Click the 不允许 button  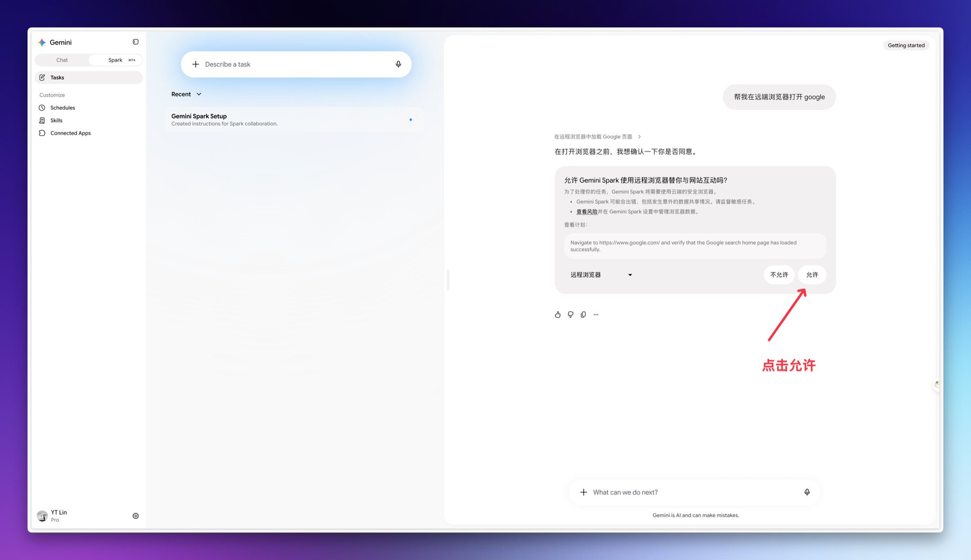pos(779,275)
